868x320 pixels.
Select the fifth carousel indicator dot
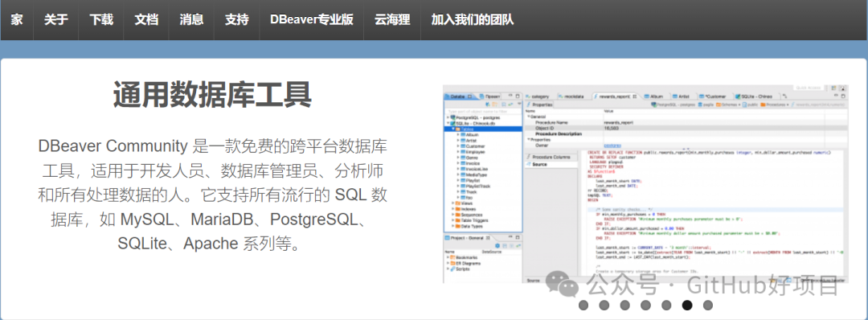click(x=666, y=305)
